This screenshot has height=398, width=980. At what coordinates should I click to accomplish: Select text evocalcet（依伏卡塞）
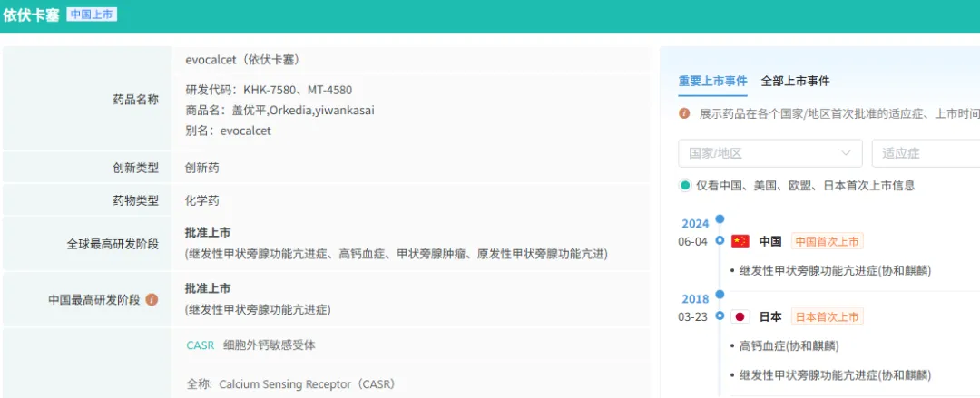(x=242, y=60)
